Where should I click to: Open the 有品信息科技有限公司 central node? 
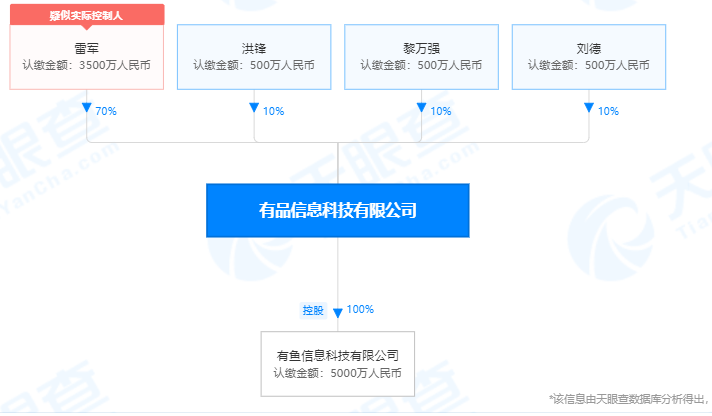(x=338, y=210)
